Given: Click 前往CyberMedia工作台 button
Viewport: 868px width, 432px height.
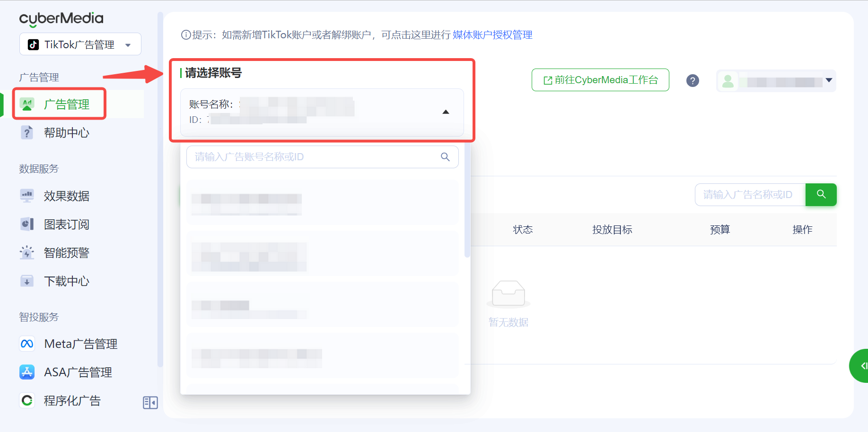Looking at the screenshot, I should pos(600,80).
